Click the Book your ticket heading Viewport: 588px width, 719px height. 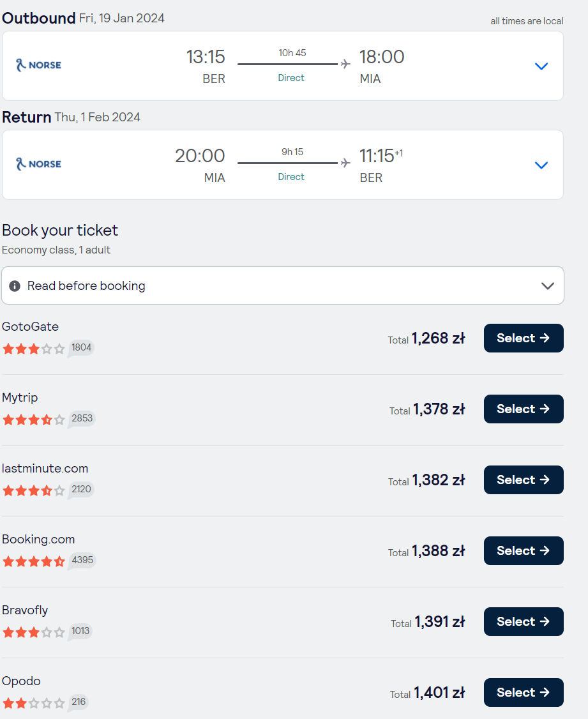pyautogui.click(x=60, y=230)
